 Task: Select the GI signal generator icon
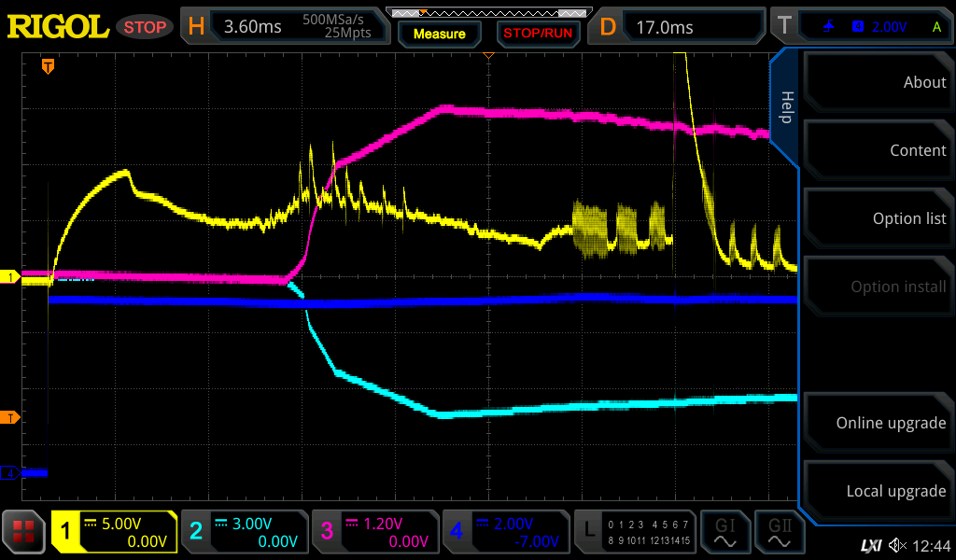tap(725, 532)
